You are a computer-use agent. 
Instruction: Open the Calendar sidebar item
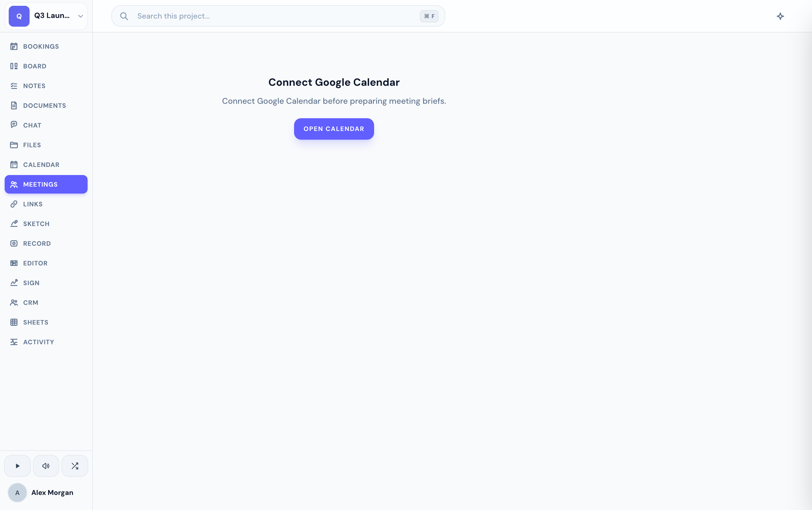coord(46,165)
